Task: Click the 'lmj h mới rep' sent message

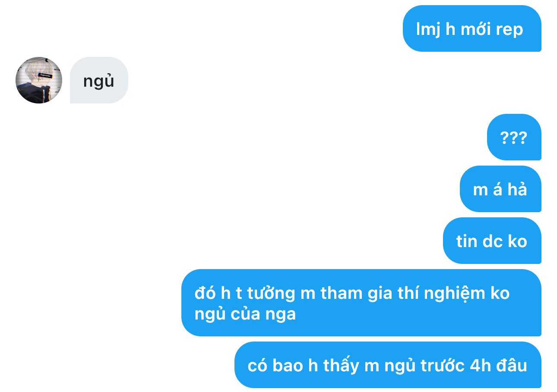Action: [x=472, y=28]
